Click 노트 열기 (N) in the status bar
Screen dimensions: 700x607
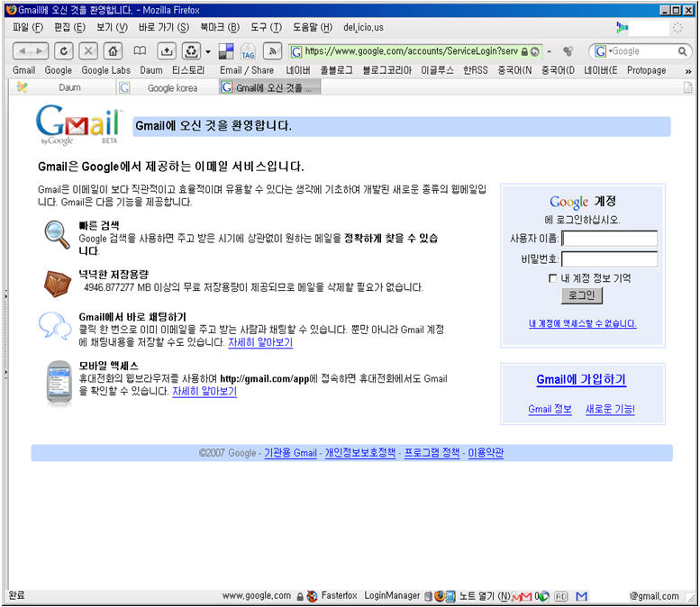(x=485, y=595)
